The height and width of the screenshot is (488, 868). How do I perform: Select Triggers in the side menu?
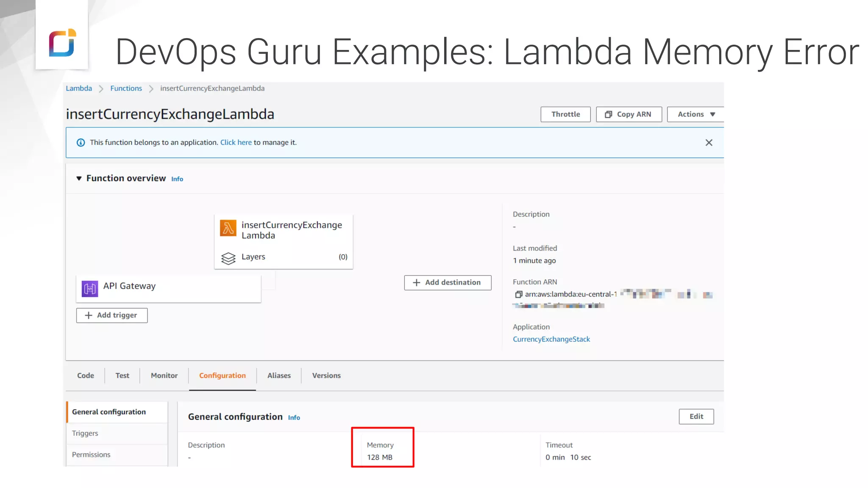[x=117, y=433]
